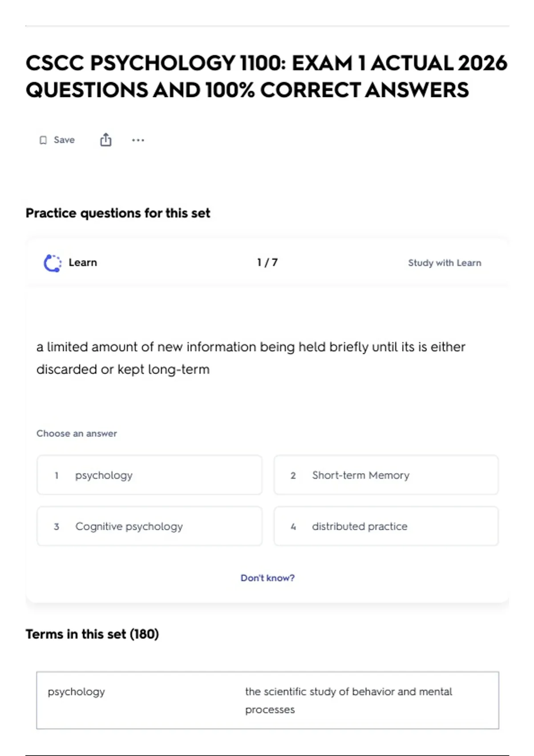Click the Save label
Viewport: 534px width, 756px height.
pos(64,140)
